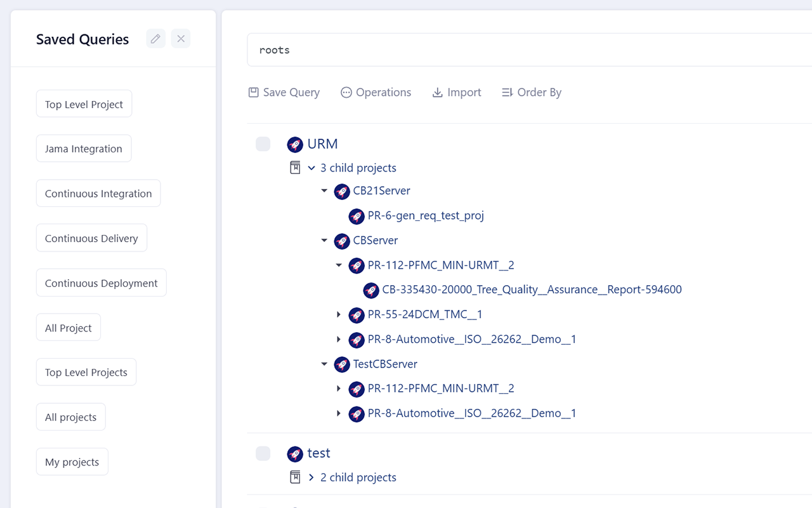The image size is (812, 508).
Task: Run the Top Level Project saved query
Action: pos(84,104)
